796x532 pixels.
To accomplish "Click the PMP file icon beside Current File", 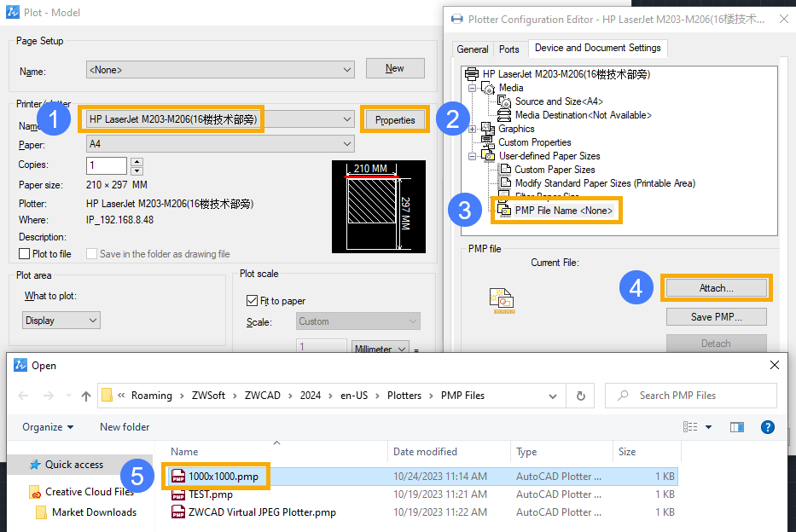I will [502, 300].
